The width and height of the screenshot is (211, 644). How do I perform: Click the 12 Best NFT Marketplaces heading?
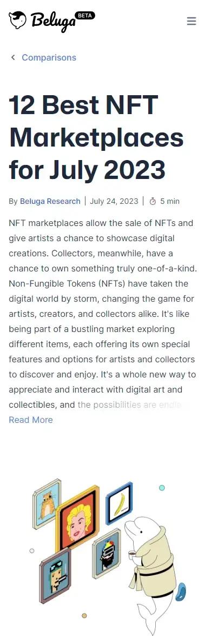[96, 137]
